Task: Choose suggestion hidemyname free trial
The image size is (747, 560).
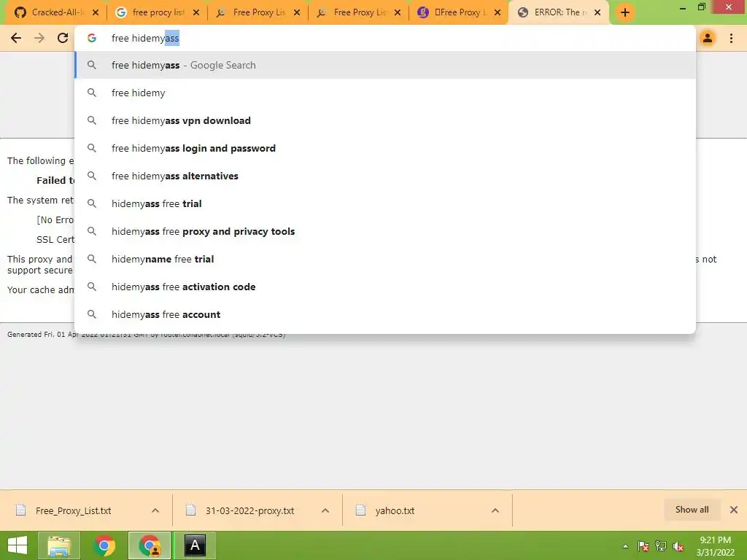Action: point(385,259)
